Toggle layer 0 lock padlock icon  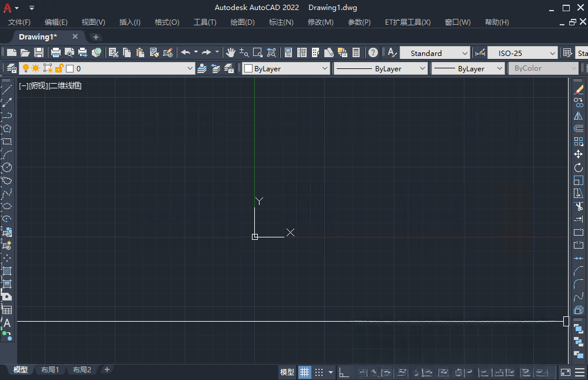(59, 68)
